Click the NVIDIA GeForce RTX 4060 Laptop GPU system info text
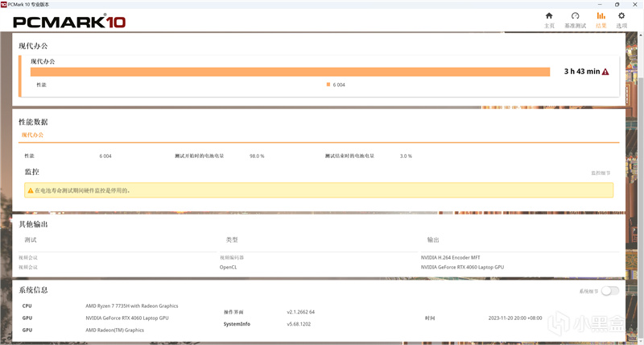Image resolution: width=644 pixels, height=345 pixels. [127, 318]
